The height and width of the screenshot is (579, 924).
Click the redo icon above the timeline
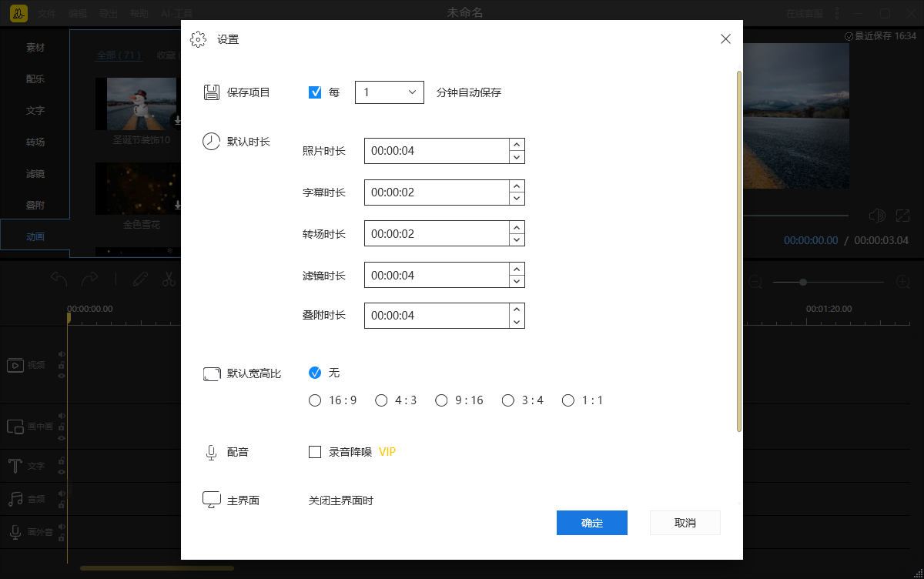click(90, 279)
